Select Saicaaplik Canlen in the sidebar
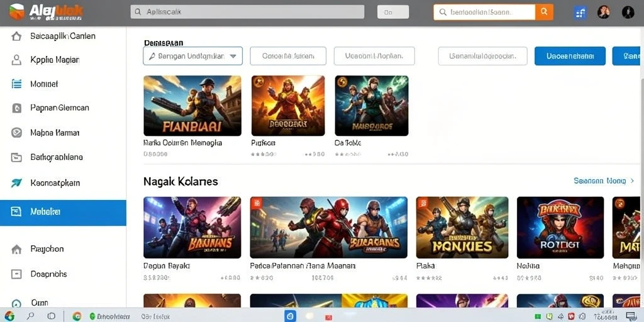Screen dimensions: 644x322 pos(63,36)
